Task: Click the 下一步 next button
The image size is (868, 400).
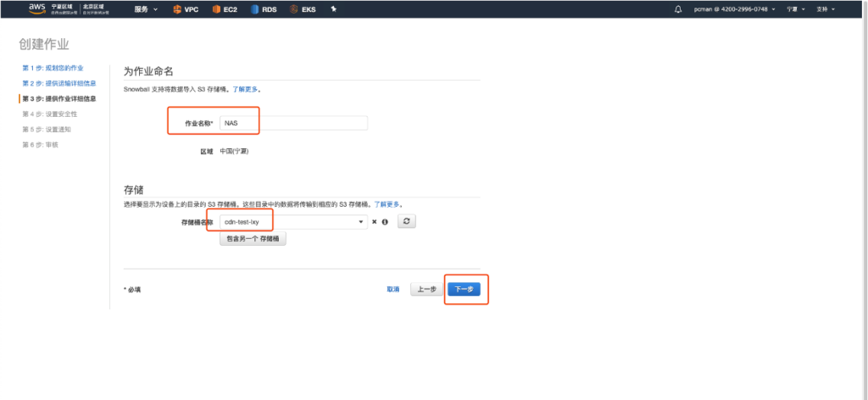Action: 464,289
